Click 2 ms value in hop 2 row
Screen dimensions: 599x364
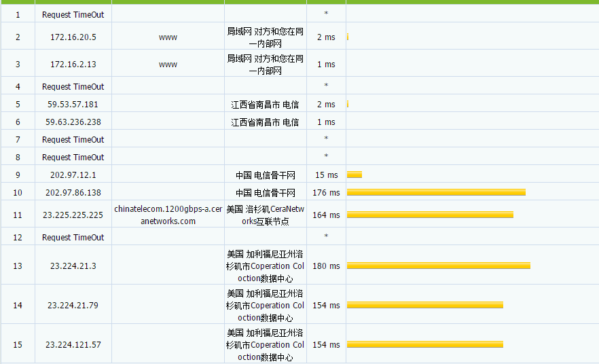pos(326,37)
